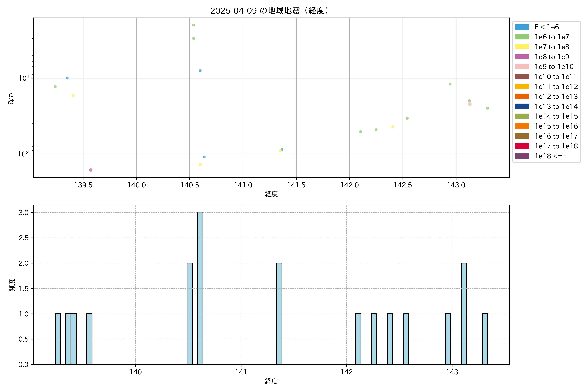Screen dimensions: 588x392
Task: Click the histogram bar near longitude 141.4
Action: (279, 313)
